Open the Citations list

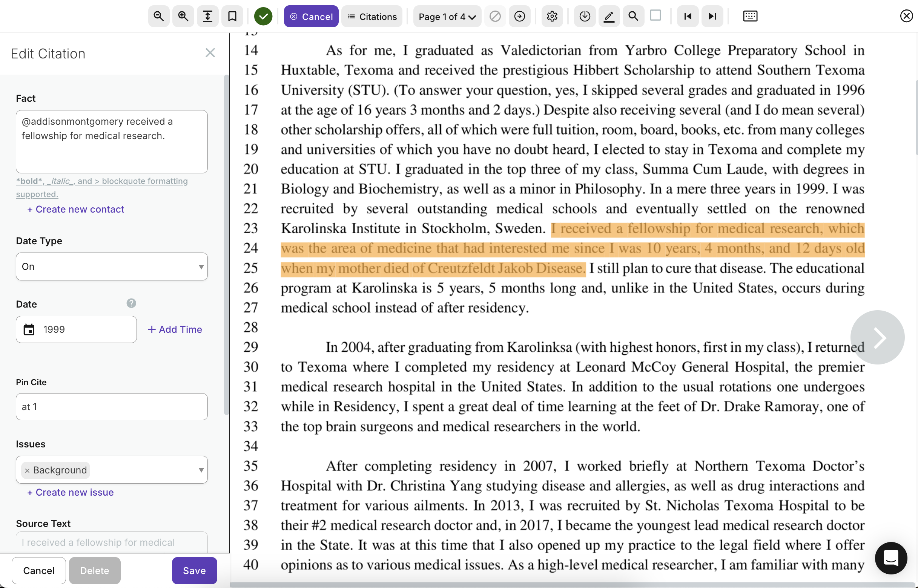(x=372, y=17)
